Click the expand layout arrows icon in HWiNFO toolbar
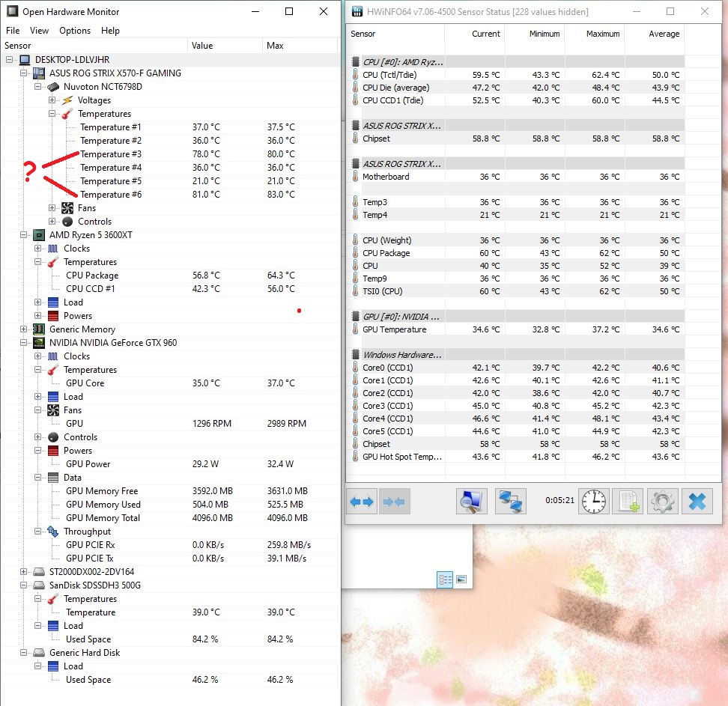This screenshot has width=728, height=706. click(x=362, y=502)
